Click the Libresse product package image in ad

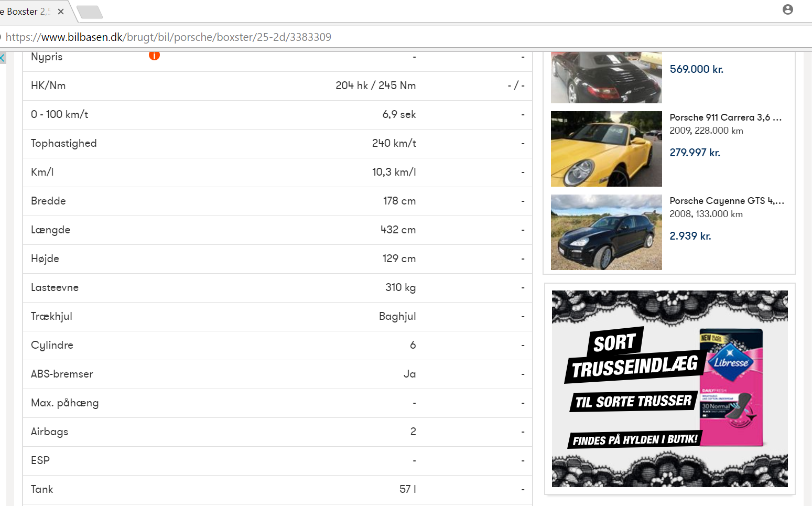732,387
